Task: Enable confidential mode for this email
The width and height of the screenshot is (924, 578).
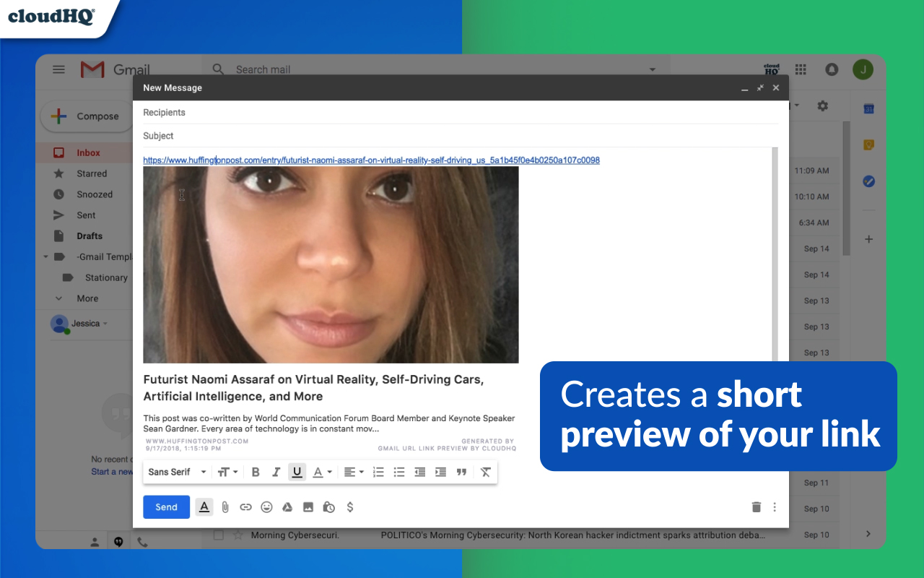Action: pyautogui.click(x=328, y=506)
